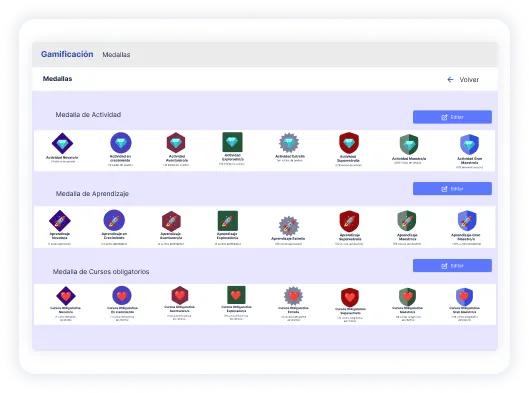Select the round blue Actividad en Crecimiento medal

(121, 143)
